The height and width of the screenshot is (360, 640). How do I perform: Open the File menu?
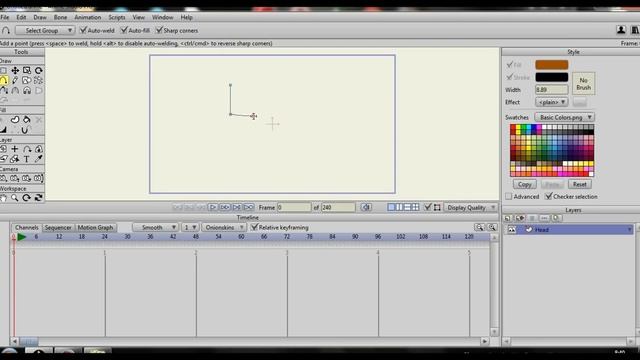tap(4, 17)
